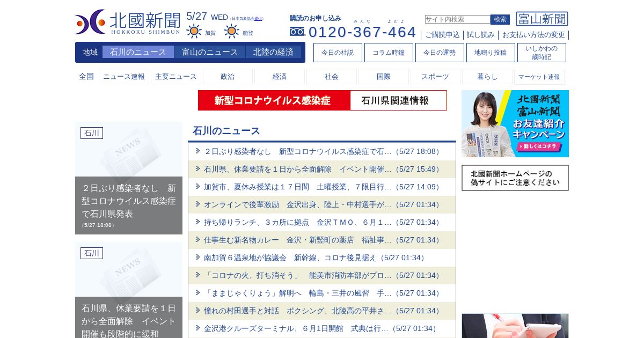Screen dimensions: 644x338
Task: Focus the サイト内検索 search field
Action: (457, 19)
